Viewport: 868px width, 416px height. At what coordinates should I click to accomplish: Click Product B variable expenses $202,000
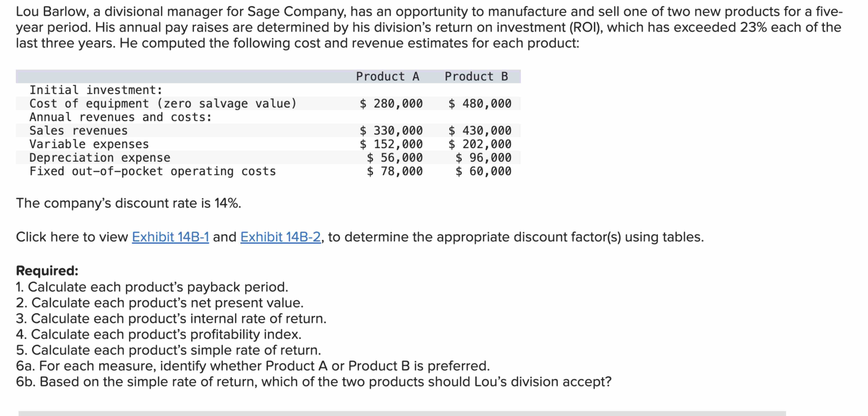point(480,144)
